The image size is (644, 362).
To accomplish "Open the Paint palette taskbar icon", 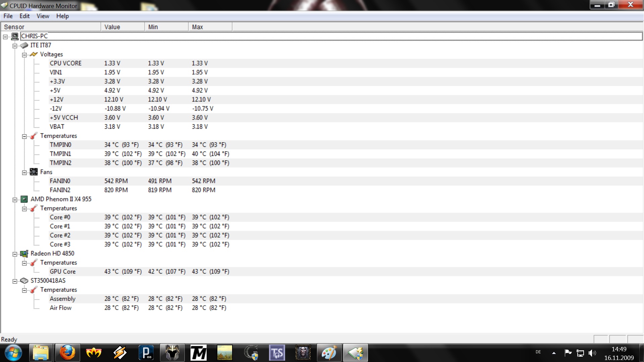I will [x=329, y=353].
